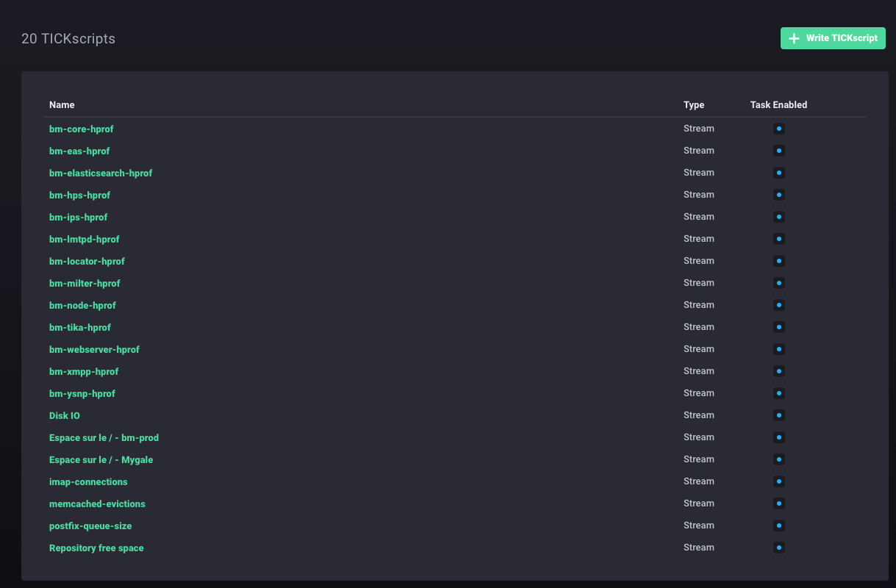Open the bm-core-hprof TICKscript
Screen dimensions: 896x588
[x=81, y=129]
